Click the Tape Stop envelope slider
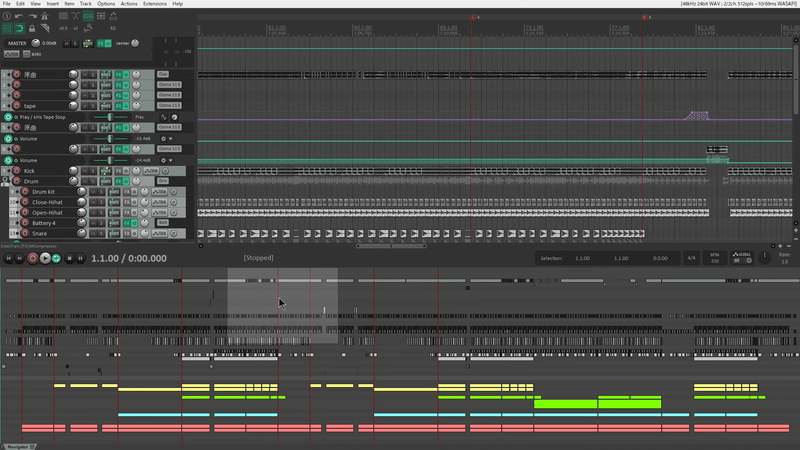The width and height of the screenshot is (800, 450). click(x=110, y=117)
